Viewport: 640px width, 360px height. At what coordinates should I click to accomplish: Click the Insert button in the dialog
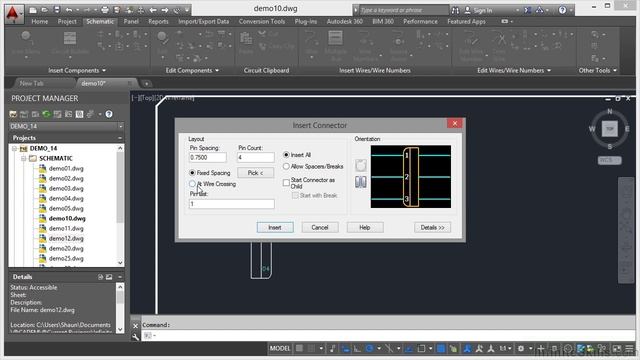click(275, 227)
